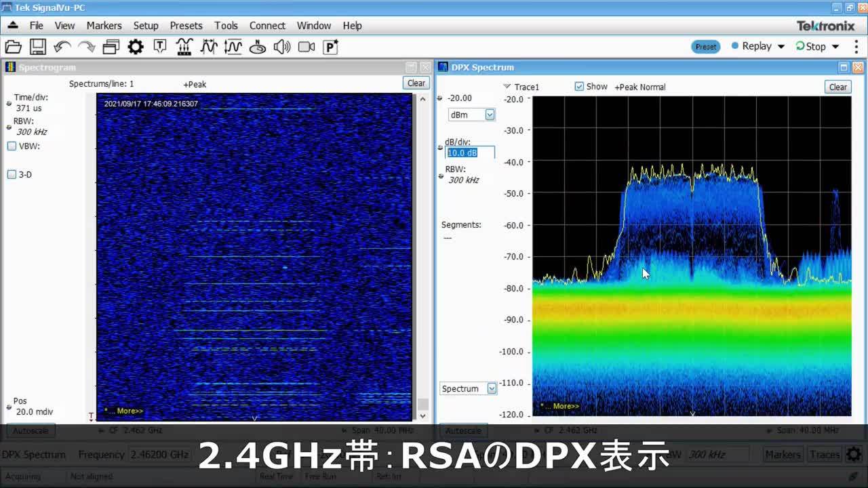Click the trigger T icon
This screenshot has height=488, width=868.
click(160, 47)
